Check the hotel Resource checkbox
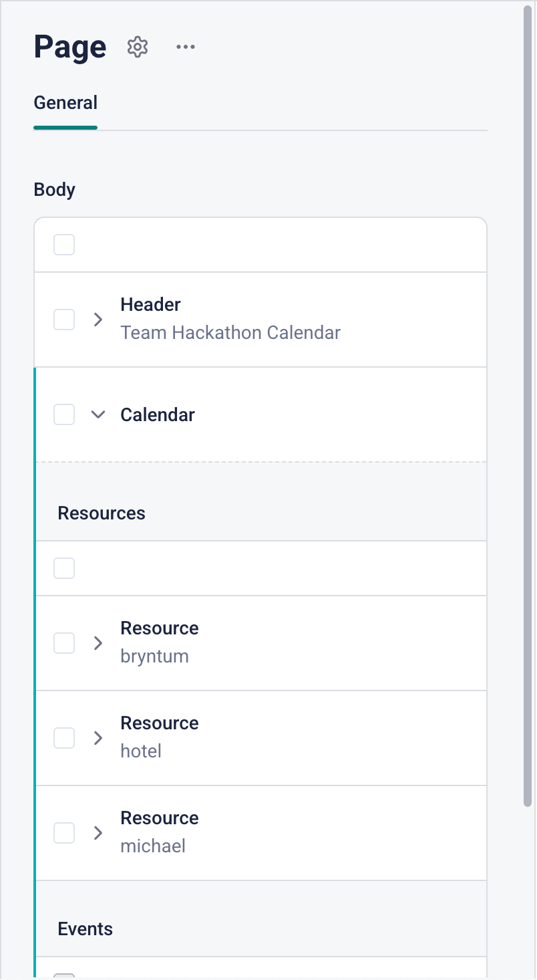This screenshot has height=980, width=537. [64, 738]
